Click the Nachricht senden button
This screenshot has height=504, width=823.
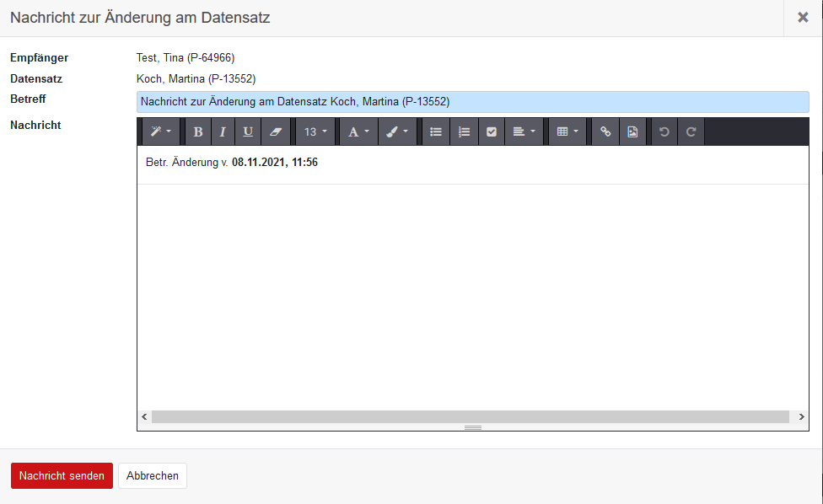[x=62, y=475]
